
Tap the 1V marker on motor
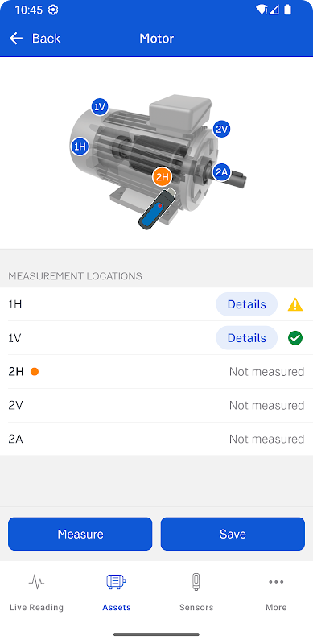pos(100,107)
